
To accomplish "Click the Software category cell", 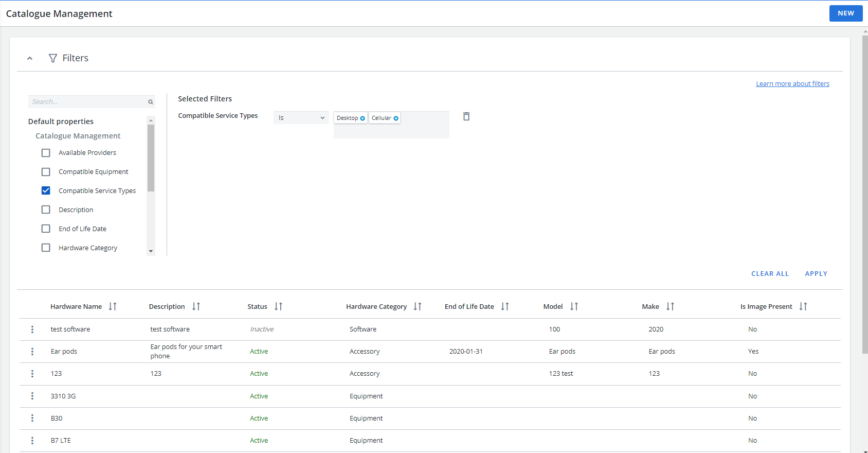I will (363, 329).
